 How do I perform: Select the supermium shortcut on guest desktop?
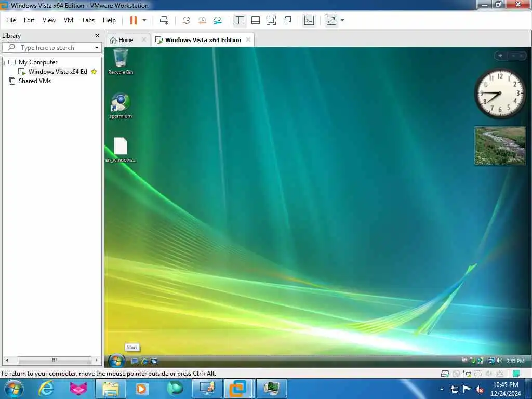coord(121,105)
